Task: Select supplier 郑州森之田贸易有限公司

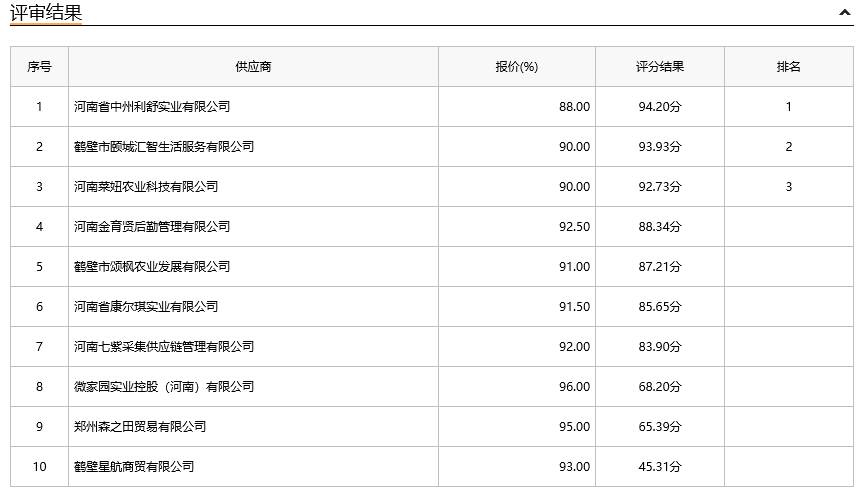Action: [x=140, y=427]
